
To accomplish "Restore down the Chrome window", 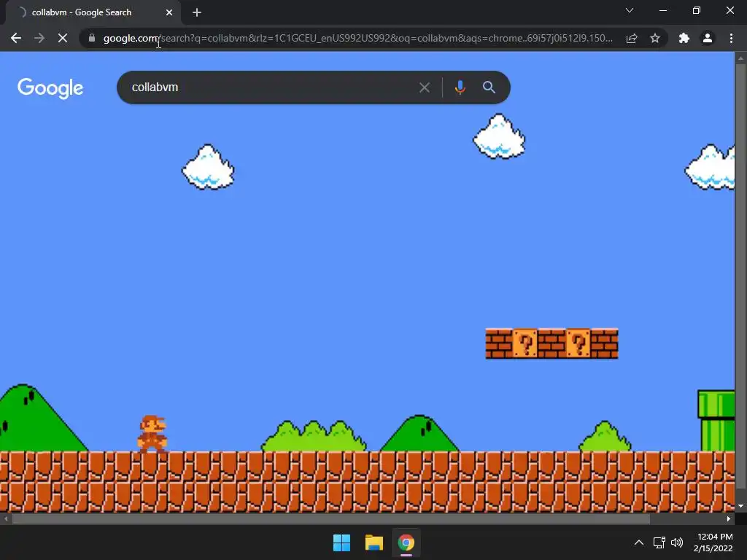I will click(x=697, y=10).
